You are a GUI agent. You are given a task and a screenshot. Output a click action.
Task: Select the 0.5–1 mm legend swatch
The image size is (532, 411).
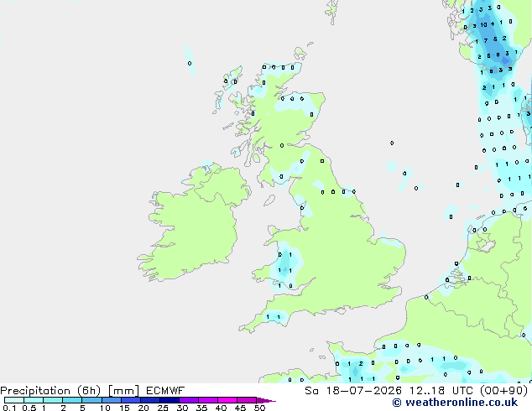click(34, 400)
